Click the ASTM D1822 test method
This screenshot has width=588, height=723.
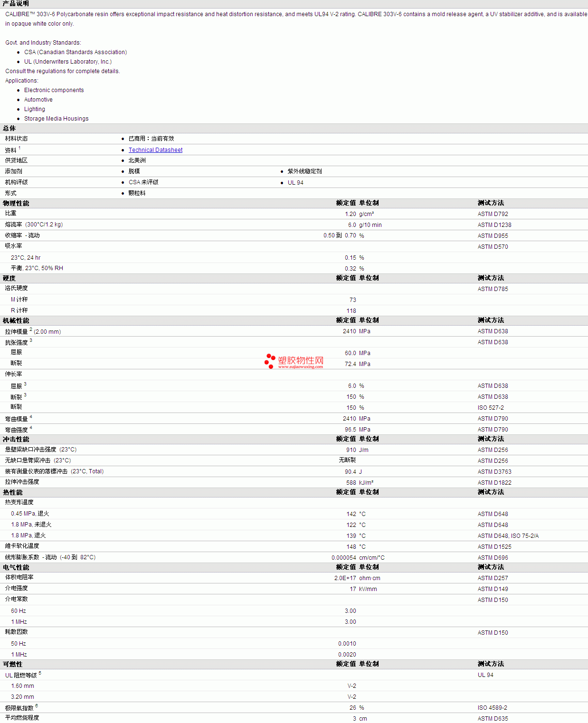click(494, 483)
